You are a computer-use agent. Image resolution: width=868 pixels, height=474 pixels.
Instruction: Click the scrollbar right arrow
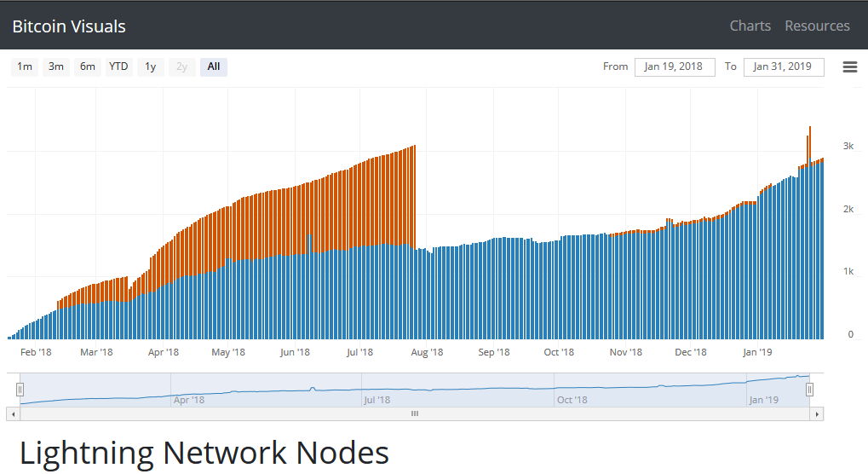[x=817, y=413]
